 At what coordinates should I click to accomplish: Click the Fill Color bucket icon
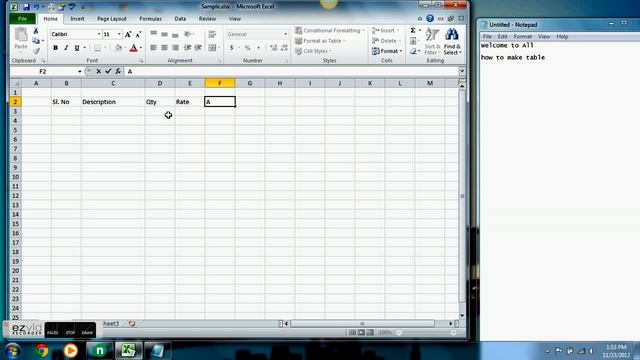point(118,48)
